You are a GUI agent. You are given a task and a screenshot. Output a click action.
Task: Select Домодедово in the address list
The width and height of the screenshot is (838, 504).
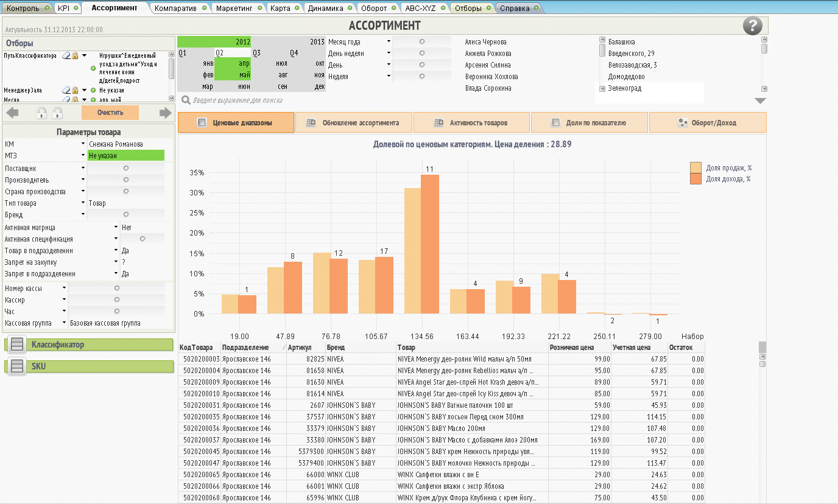pos(626,77)
